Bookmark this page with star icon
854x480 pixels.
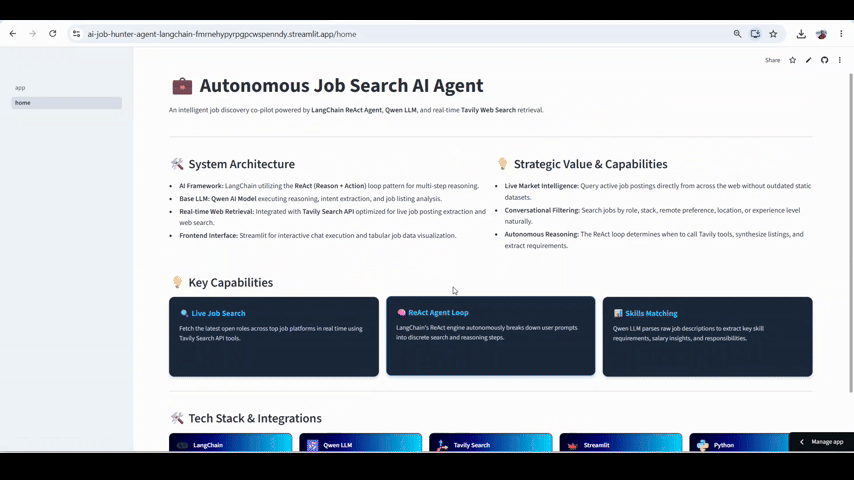point(773,34)
